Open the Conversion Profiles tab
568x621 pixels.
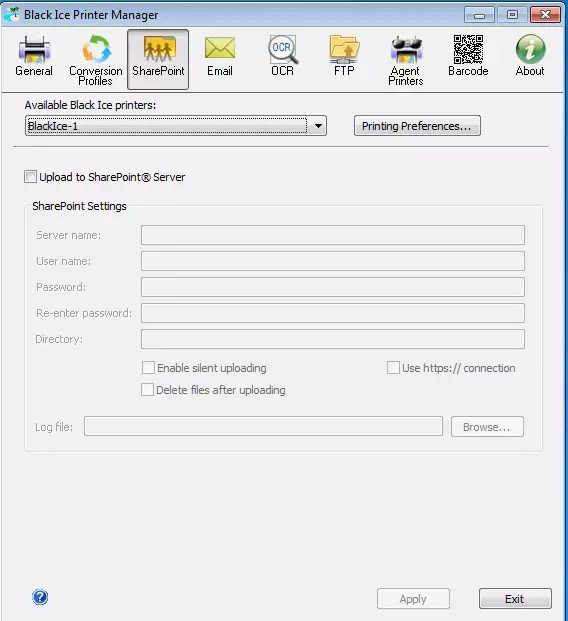click(x=95, y=60)
